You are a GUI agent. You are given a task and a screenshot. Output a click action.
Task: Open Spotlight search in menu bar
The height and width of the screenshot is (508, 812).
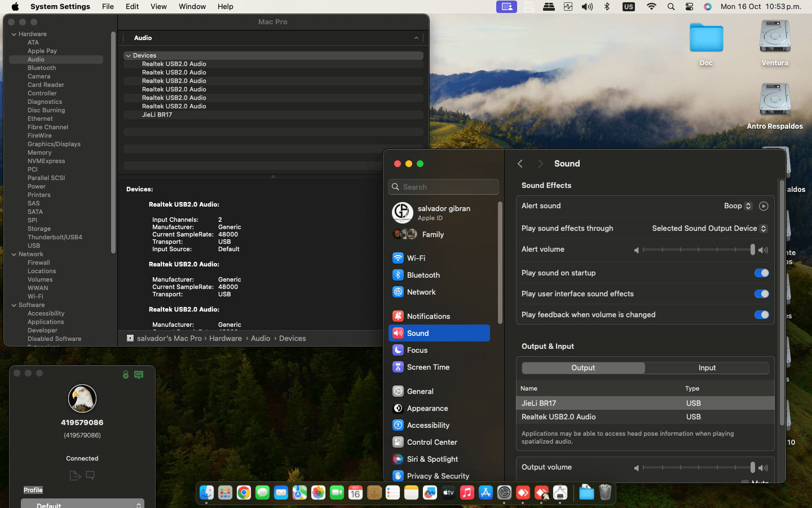click(670, 7)
